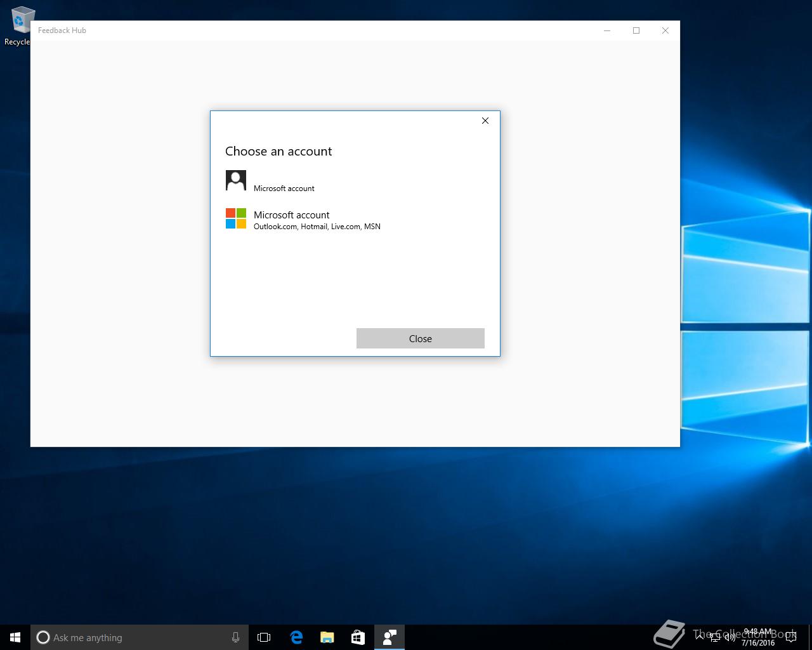Image resolution: width=812 pixels, height=650 pixels.
Task: Minimize the Feedback Hub window
Action: [607, 30]
